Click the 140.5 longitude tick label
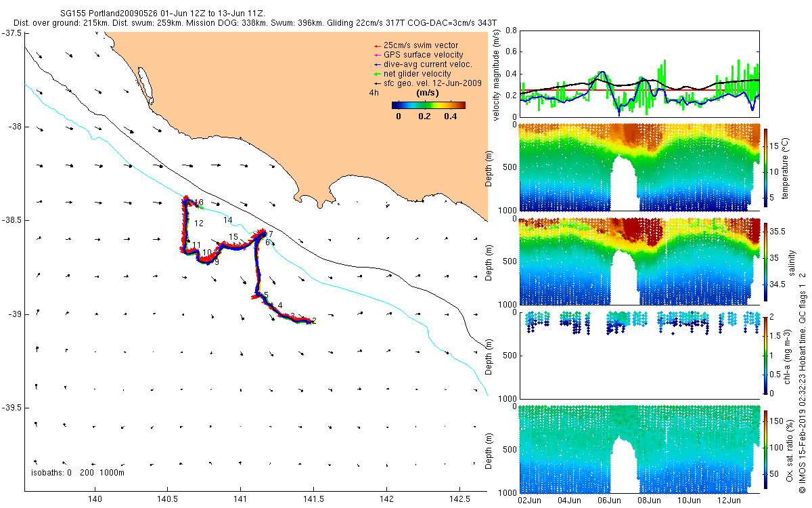The width and height of the screenshot is (812, 508). click(x=168, y=499)
